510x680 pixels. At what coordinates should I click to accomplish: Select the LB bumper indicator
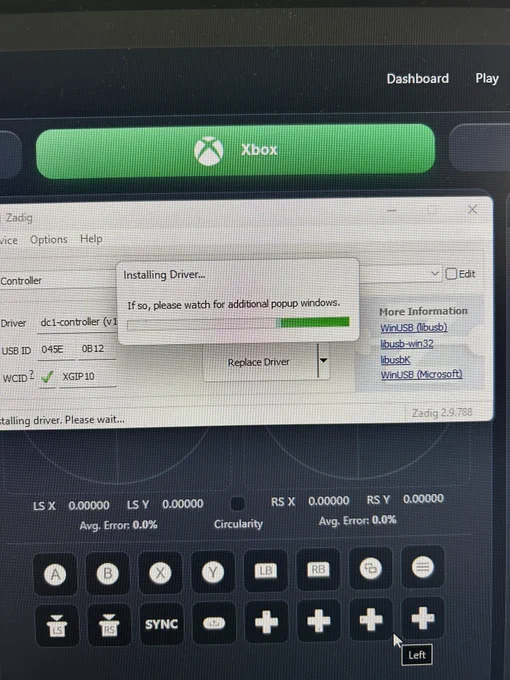coord(265,570)
